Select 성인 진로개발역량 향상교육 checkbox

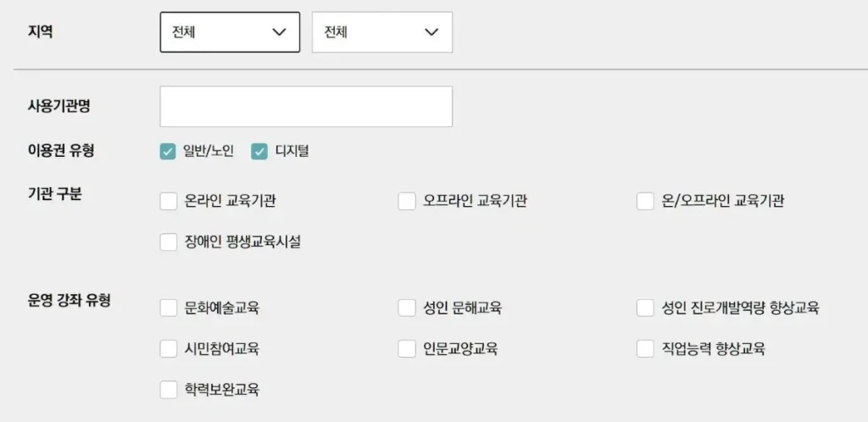[646, 308]
